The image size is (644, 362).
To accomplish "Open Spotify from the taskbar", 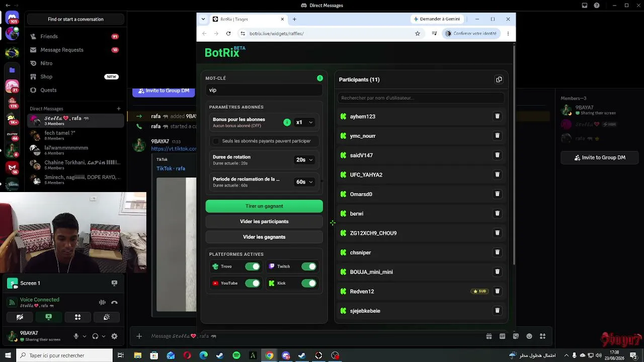I will pos(236,355).
